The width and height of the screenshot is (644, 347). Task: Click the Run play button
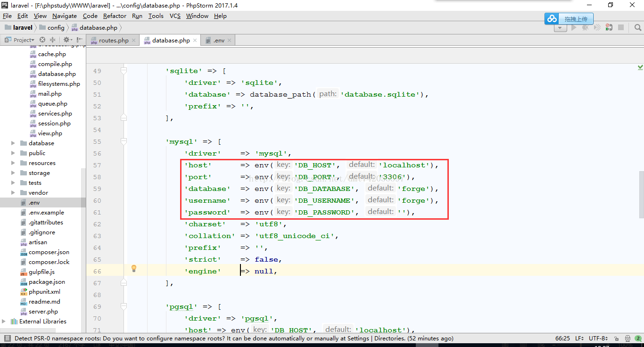(574, 28)
